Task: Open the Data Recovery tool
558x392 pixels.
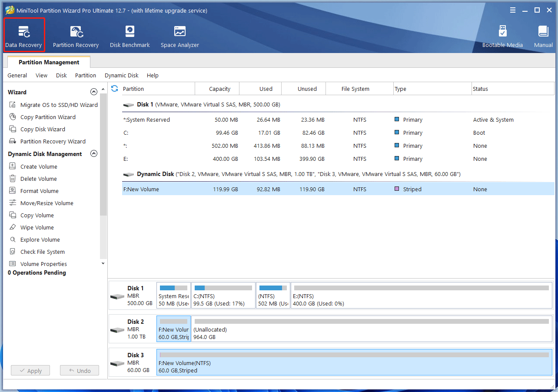Action: [24, 35]
